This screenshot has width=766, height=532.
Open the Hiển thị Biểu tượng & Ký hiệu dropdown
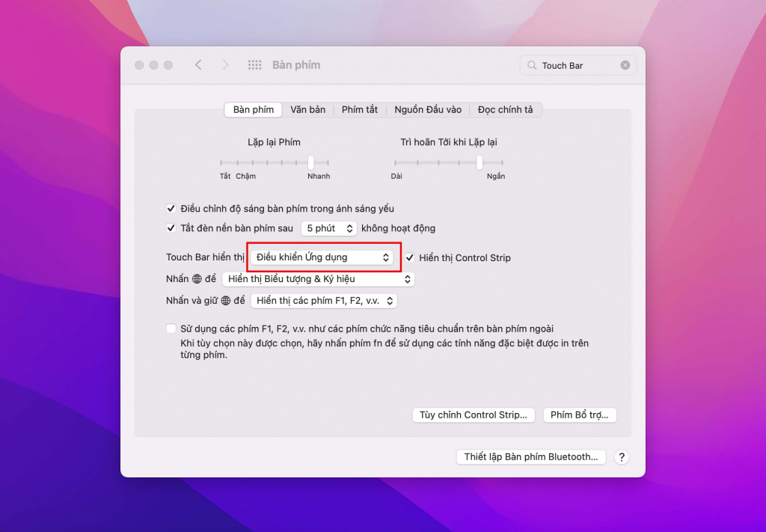[x=318, y=279]
